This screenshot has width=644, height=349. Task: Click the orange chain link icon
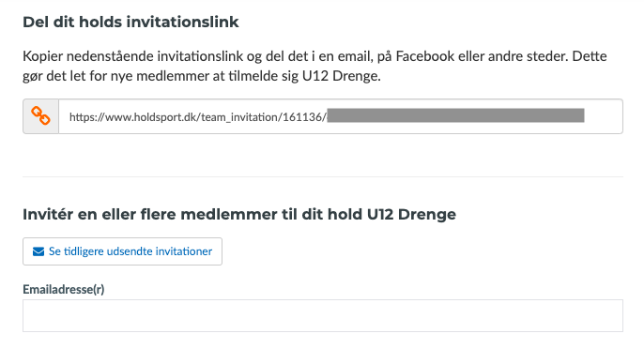(x=40, y=116)
